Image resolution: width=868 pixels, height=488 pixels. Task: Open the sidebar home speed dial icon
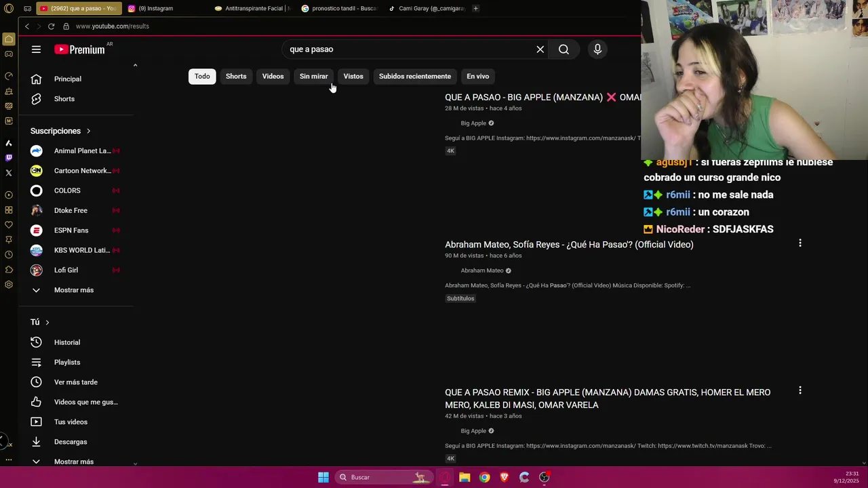(9, 39)
